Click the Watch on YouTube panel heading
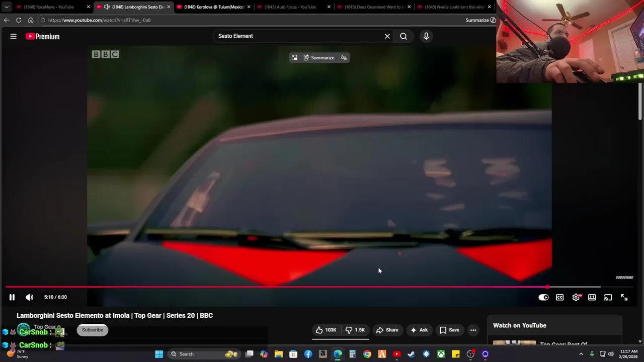The image size is (644, 362). coord(520,325)
